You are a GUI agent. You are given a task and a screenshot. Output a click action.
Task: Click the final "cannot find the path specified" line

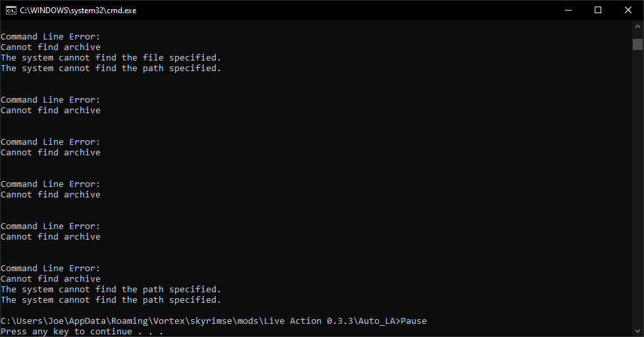(x=111, y=300)
